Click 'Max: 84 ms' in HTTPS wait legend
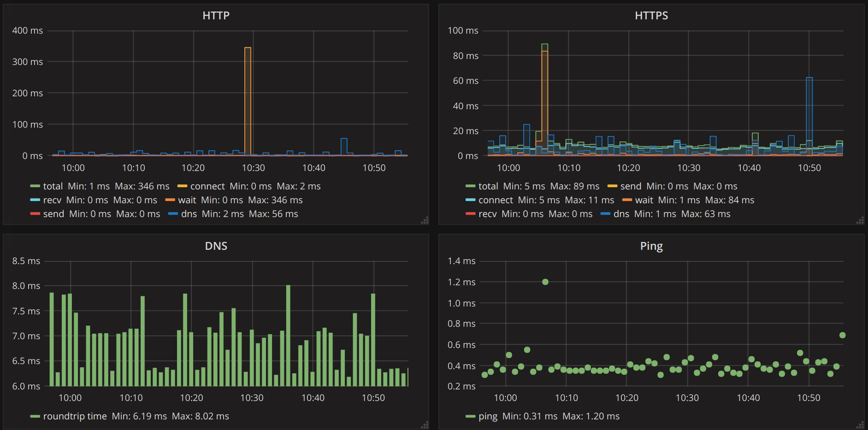Viewport: 868px width, 430px height. 730,200
